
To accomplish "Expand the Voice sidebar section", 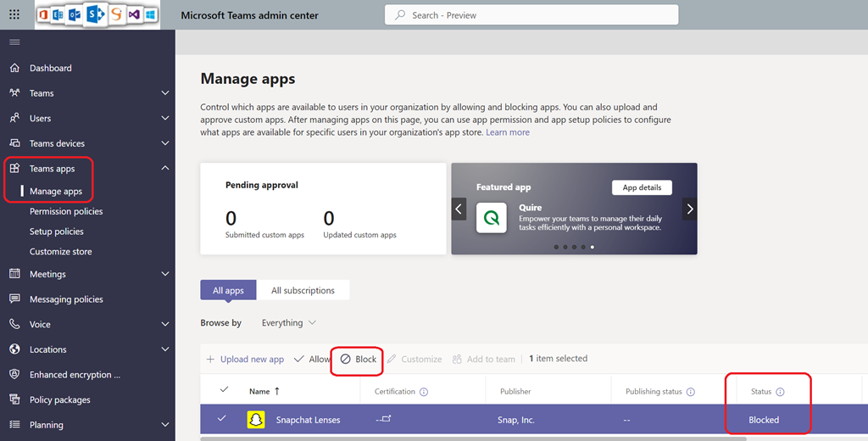I will [x=165, y=324].
